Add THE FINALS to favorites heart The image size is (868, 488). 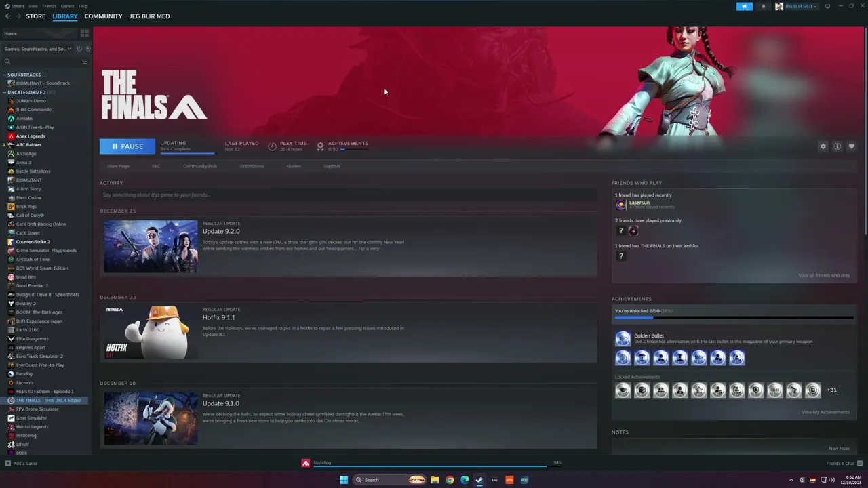(x=852, y=146)
